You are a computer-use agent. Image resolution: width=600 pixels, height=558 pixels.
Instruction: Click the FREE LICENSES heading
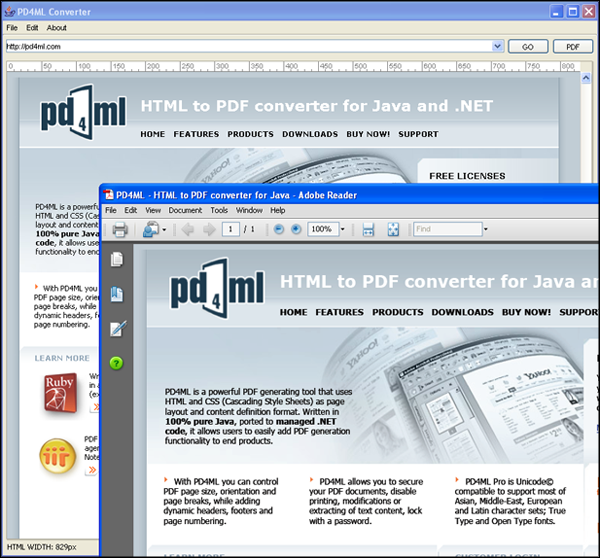467,176
